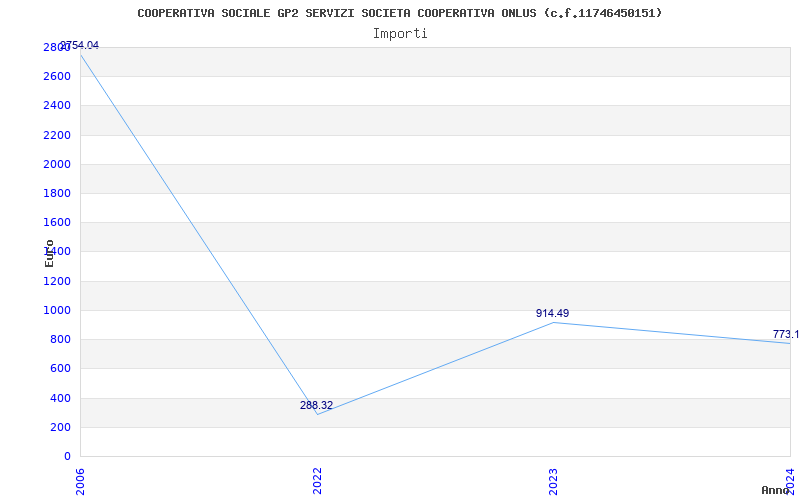The width and height of the screenshot is (800, 500).
Task: Click the 2000 y-axis tick label
Action: pyautogui.click(x=57, y=164)
